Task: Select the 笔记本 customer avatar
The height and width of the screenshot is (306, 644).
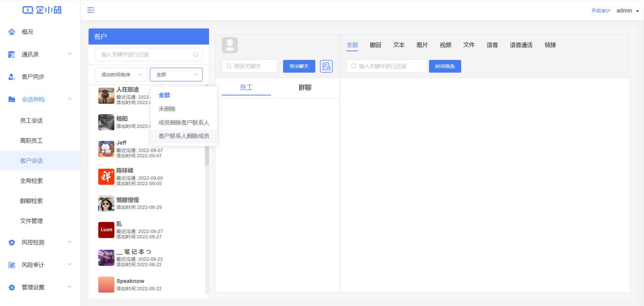Action: click(x=106, y=258)
